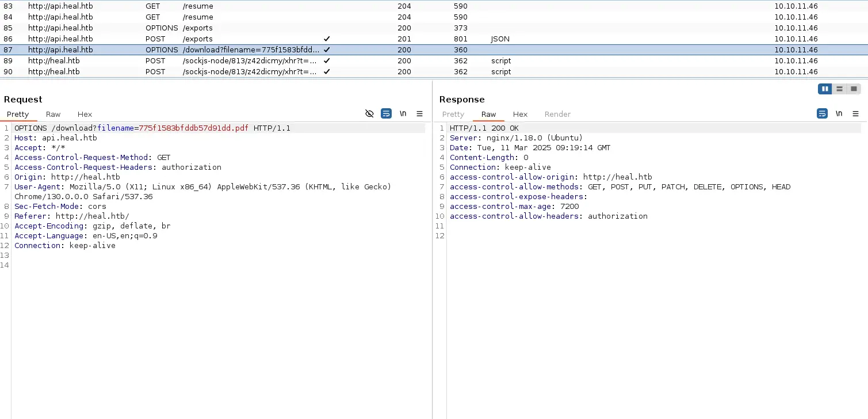This screenshot has width=868, height=419.
Task: Click access-control-allow-methods response line
Action: [x=620, y=187]
